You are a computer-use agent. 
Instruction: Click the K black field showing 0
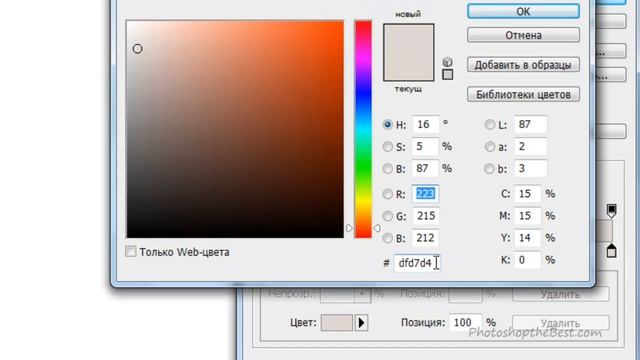point(527,260)
